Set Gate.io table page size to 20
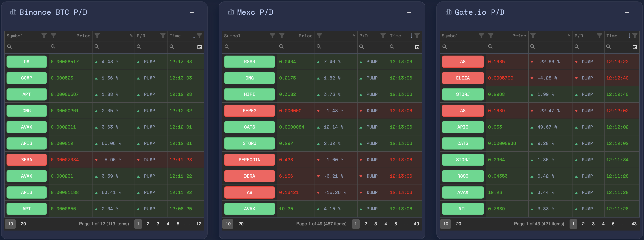Viewport: 644px width, 240px height. [458, 224]
